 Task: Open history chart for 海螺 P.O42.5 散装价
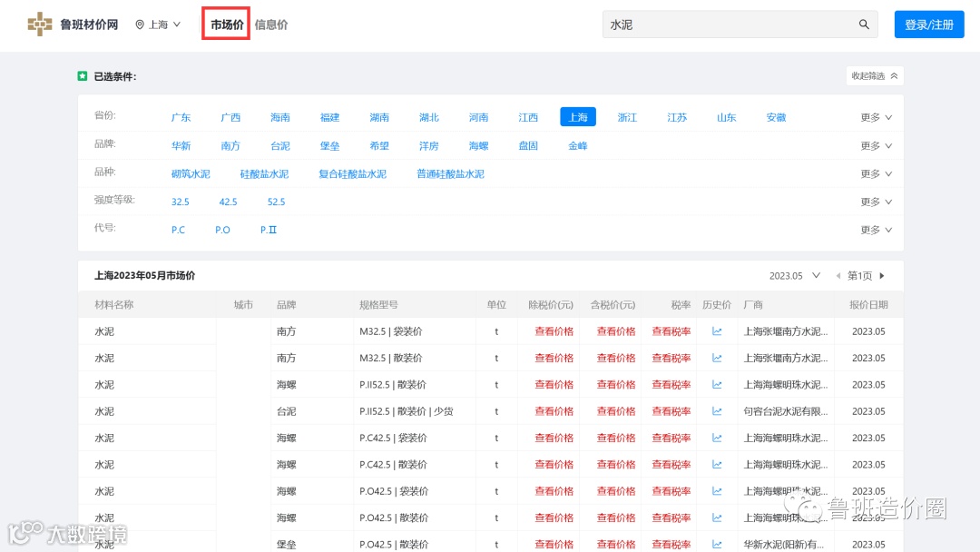coord(717,517)
